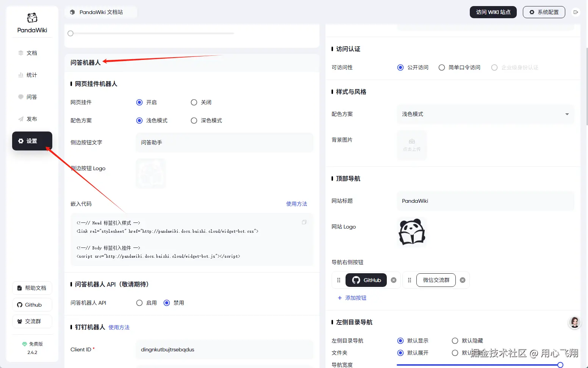
Task: Click the assistant avatar floating icon
Action: click(x=575, y=323)
